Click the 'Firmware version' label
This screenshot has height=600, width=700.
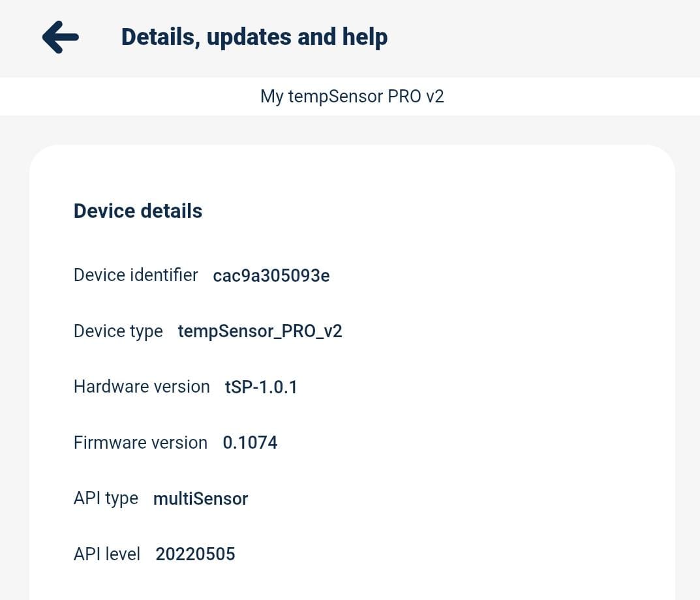pyautogui.click(x=140, y=443)
